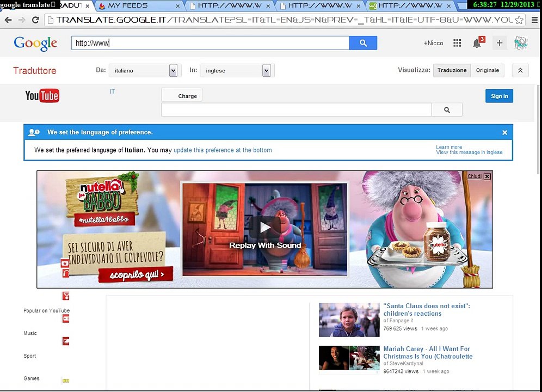This screenshot has height=392, width=542.
Task: Open the Chrome menu hamburger icon
Action: 534,20
